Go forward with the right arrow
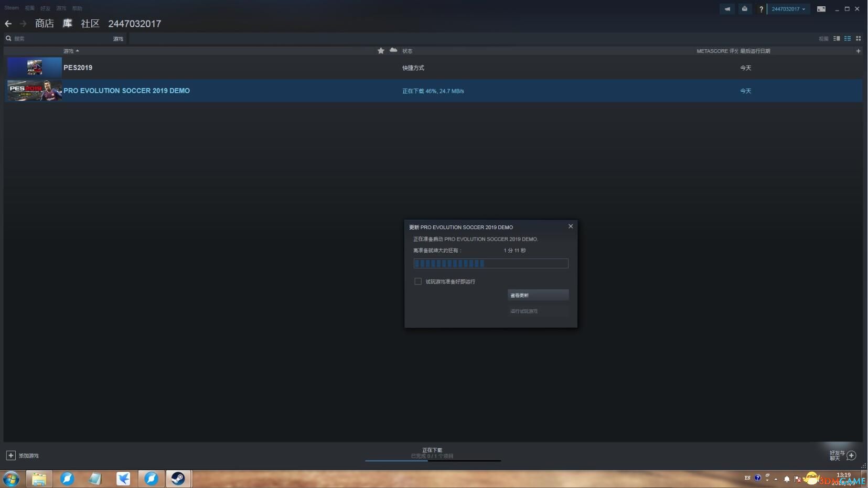 (x=23, y=24)
